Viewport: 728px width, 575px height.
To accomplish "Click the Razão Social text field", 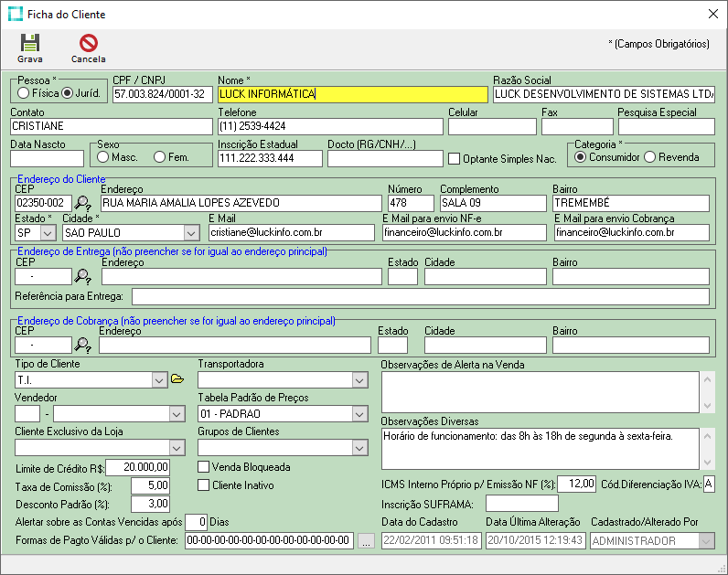I will 604,94.
